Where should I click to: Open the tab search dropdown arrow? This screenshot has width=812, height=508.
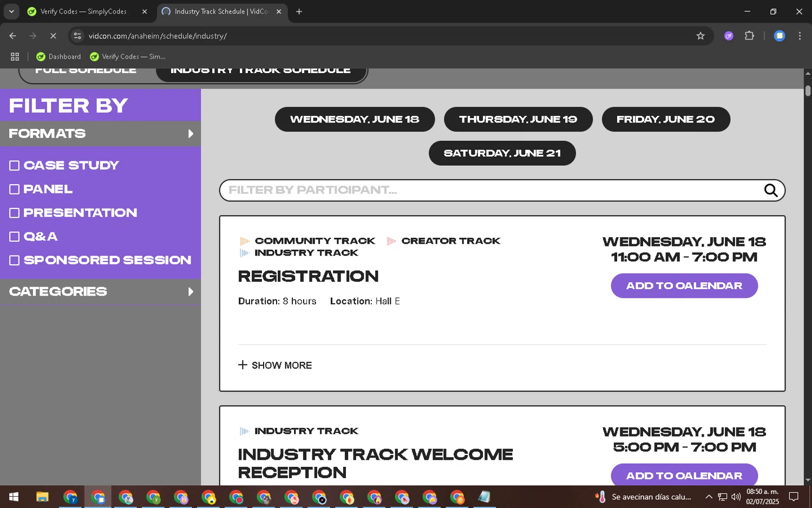click(x=11, y=11)
